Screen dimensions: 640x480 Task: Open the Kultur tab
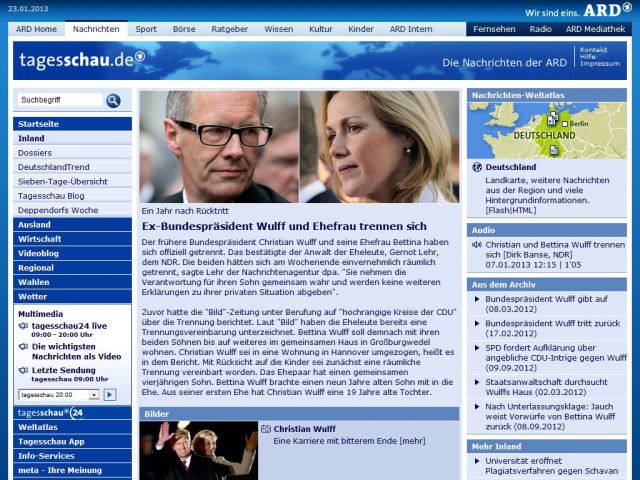(321, 29)
